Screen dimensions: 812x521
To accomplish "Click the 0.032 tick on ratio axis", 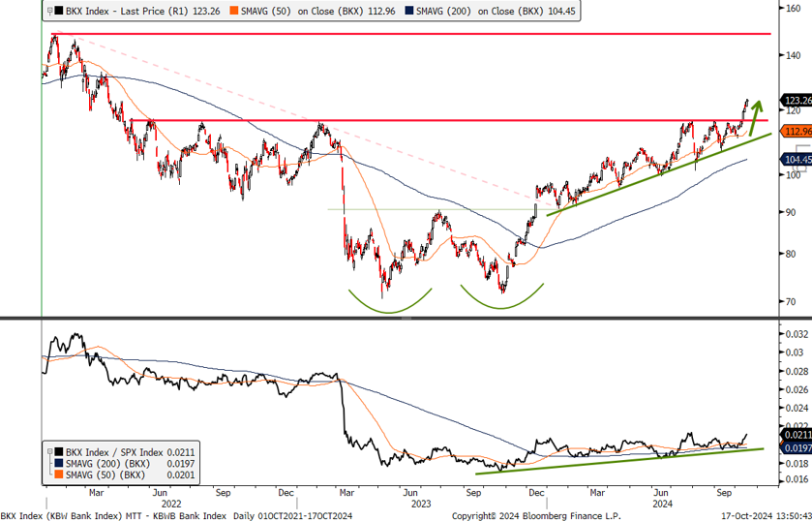I will [x=796, y=334].
